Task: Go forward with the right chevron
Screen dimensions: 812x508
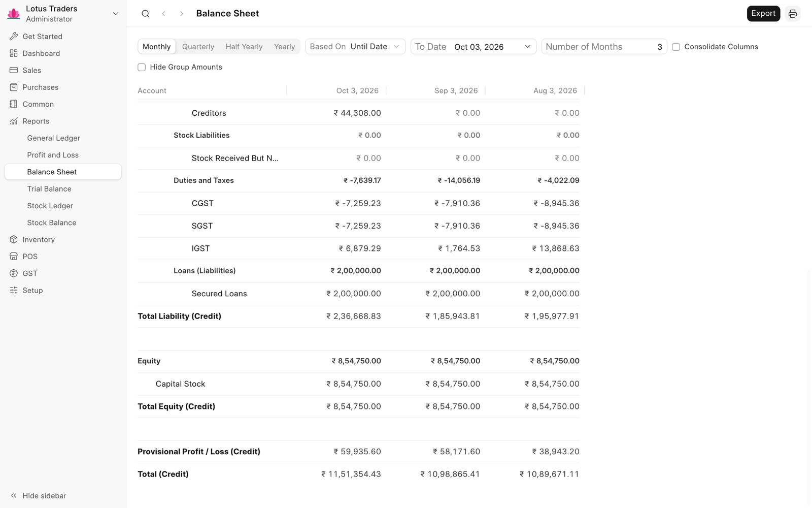Action: [181, 14]
